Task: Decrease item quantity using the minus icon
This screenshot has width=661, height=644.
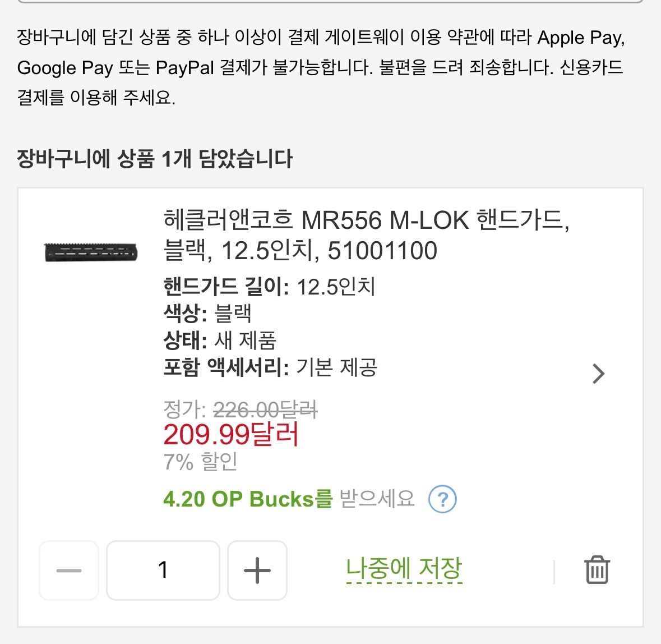Action: (x=68, y=571)
